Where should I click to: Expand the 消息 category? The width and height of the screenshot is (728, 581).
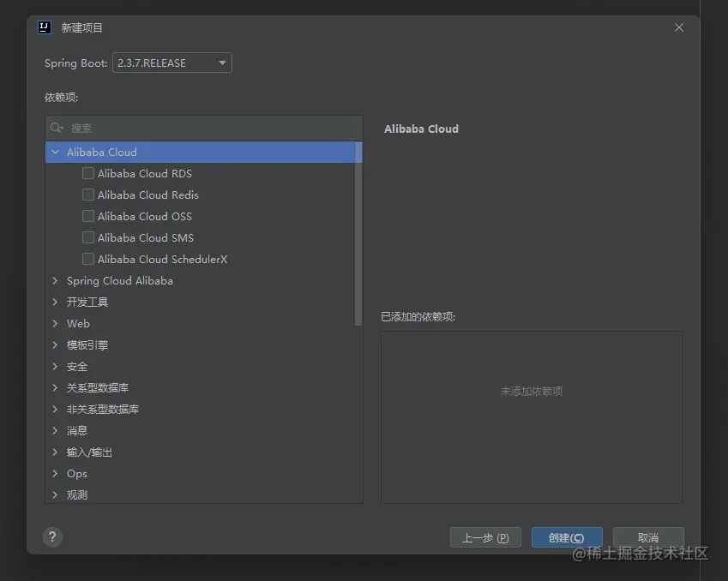55,430
